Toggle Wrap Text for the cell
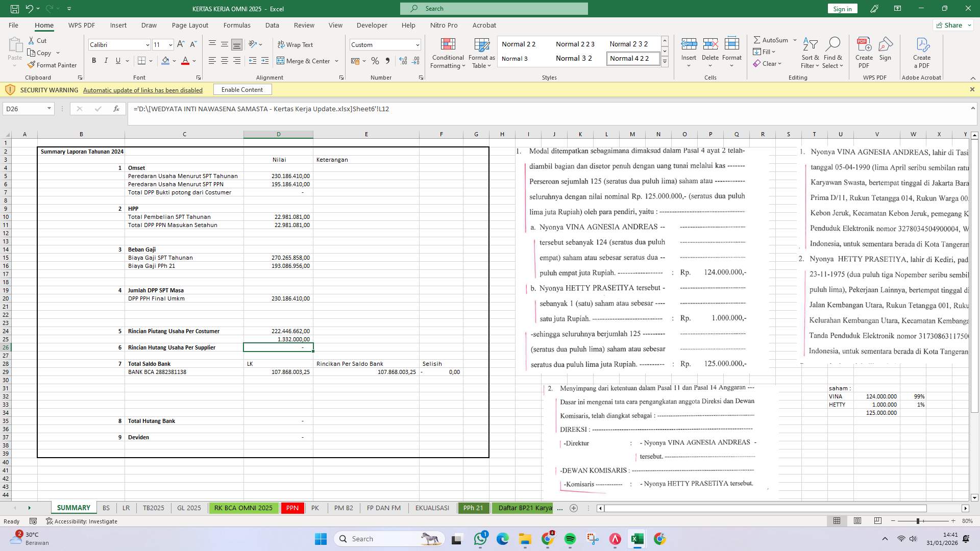 (296, 44)
